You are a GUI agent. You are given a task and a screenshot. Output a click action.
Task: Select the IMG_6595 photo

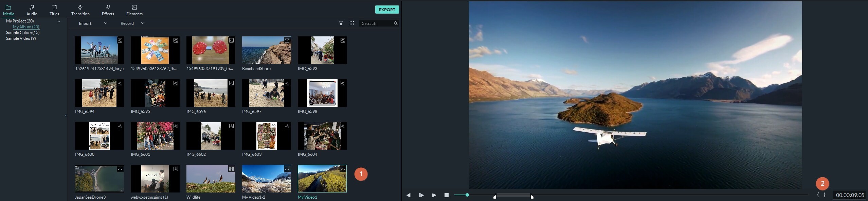155,93
